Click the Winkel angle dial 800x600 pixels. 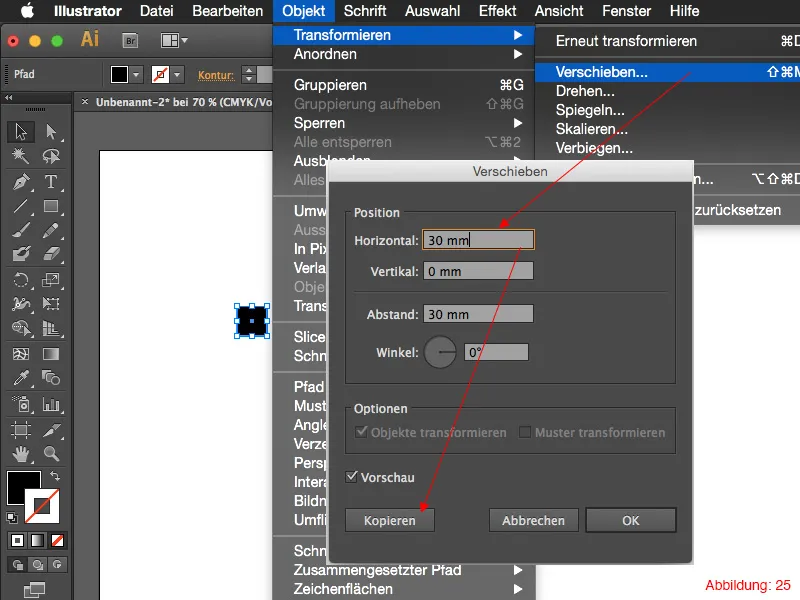coord(440,352)
